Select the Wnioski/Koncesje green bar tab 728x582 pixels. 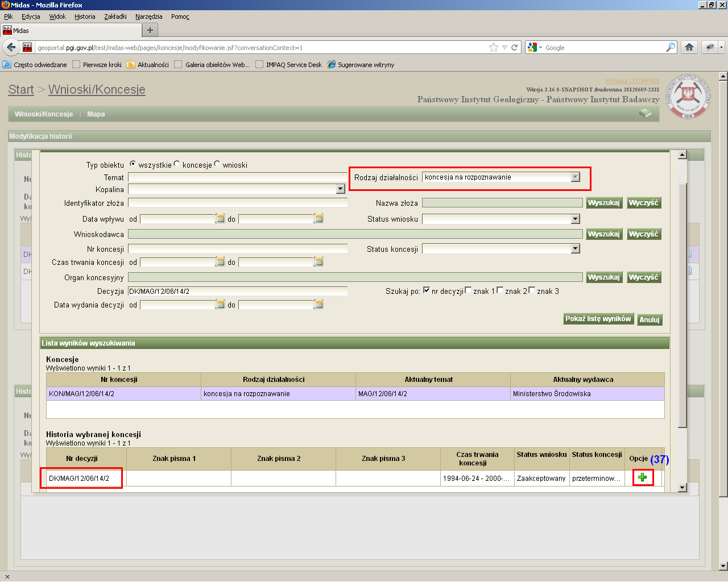(x=44, y=114)
